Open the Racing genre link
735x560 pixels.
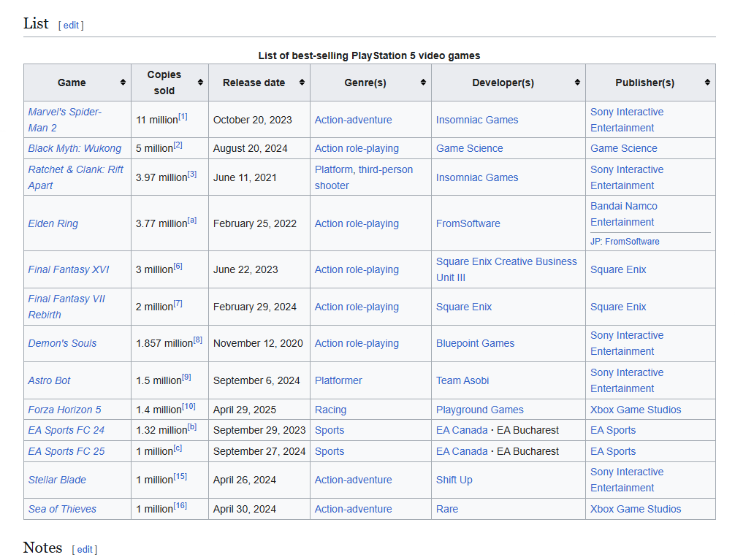coord(330,410)
